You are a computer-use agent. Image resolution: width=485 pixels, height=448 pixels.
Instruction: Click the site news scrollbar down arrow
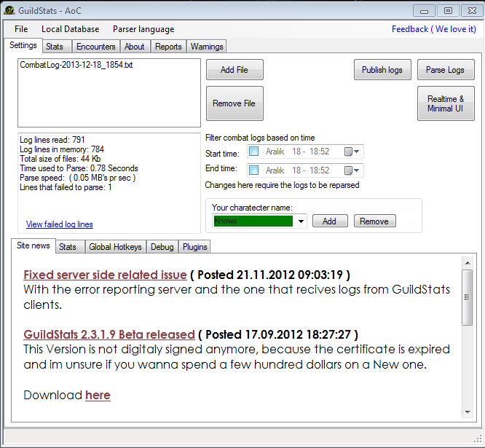click(x=468, y=412)
